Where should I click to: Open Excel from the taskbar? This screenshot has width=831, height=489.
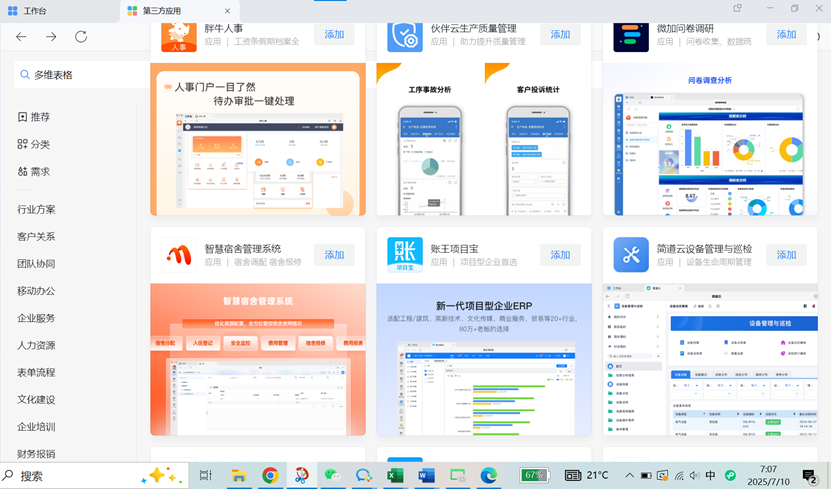395,475
